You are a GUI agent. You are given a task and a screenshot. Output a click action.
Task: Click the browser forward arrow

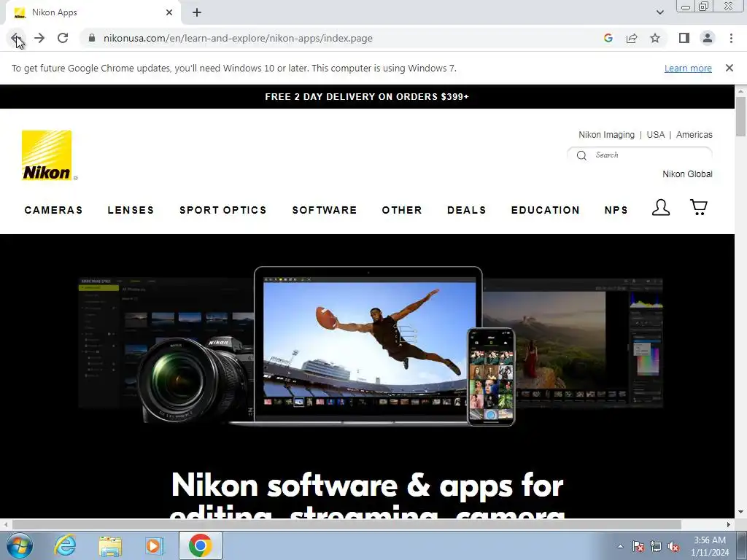coord(39,38)
